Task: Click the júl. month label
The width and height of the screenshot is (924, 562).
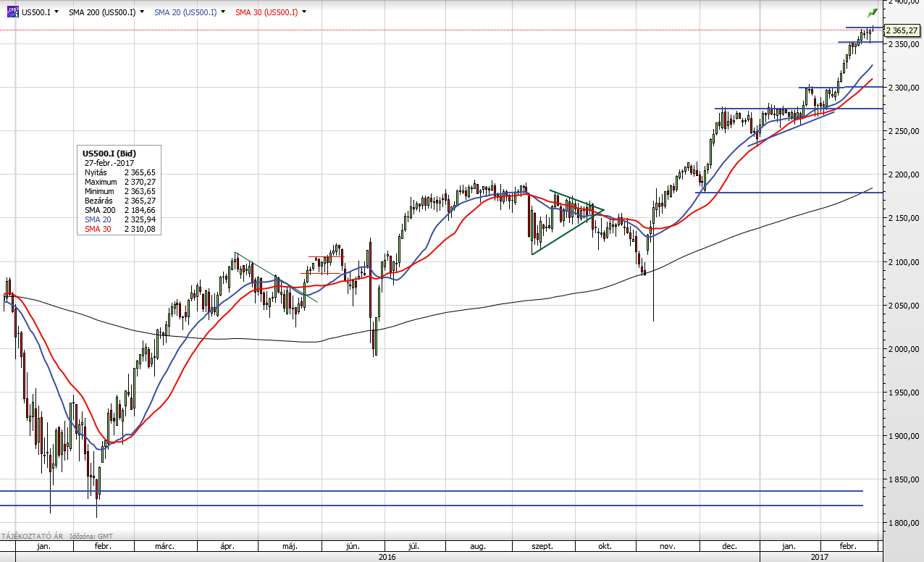Action: click(x=415, y=546)
